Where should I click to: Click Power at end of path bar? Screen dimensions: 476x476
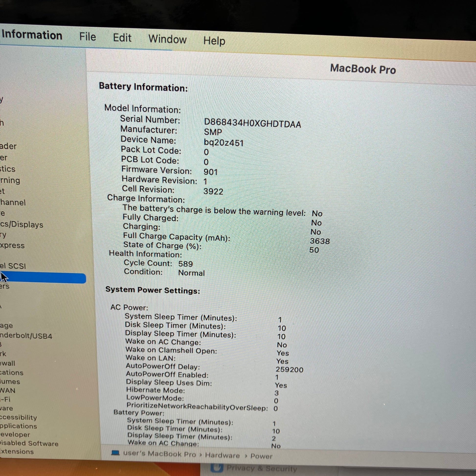point(261,456)
